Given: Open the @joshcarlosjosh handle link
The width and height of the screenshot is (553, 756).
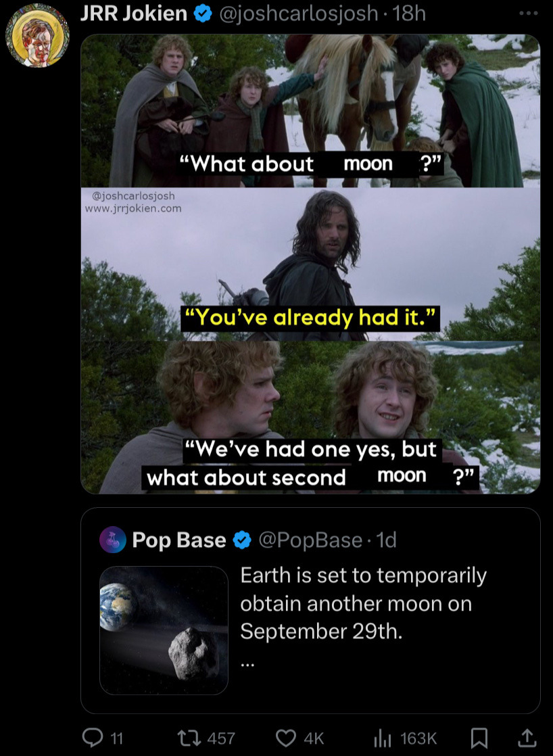Looking at the screenshot, I should tap(298, 14).
